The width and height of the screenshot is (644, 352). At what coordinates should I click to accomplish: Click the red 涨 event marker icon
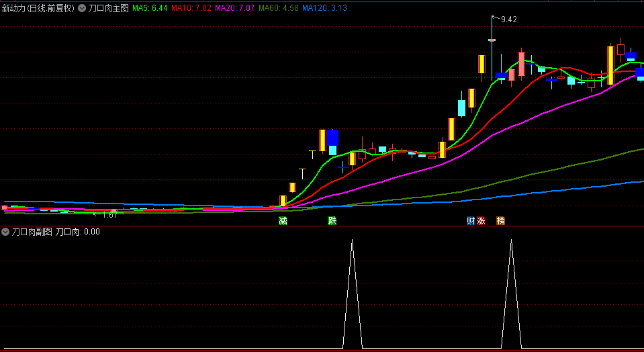click(x=481, y=220)
